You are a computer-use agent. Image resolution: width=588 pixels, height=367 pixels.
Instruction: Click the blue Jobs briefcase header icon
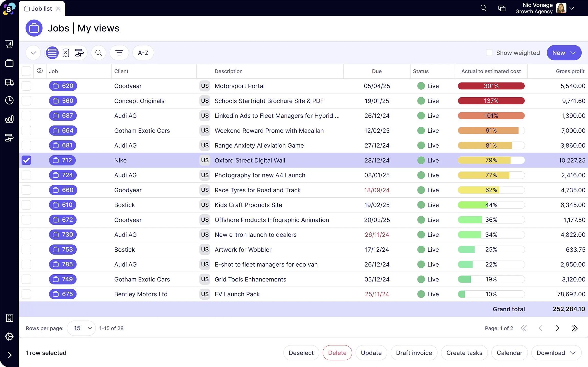coord(34,28)
